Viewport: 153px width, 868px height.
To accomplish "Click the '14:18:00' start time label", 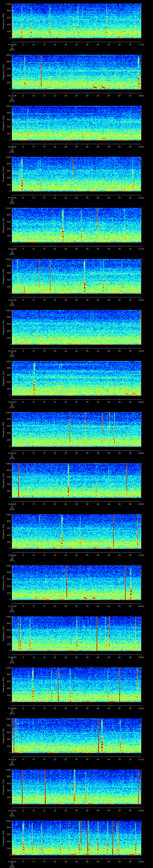I will [12, 147].
